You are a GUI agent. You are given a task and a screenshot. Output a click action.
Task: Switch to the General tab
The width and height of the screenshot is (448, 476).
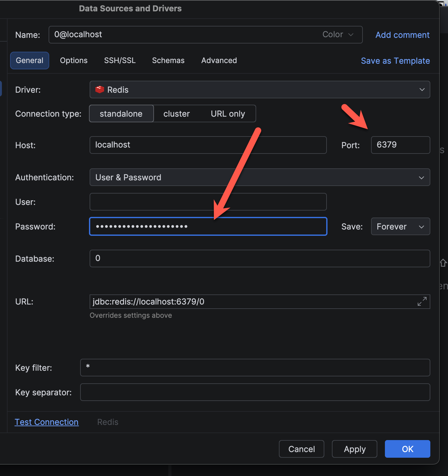(x=30, y=60)
